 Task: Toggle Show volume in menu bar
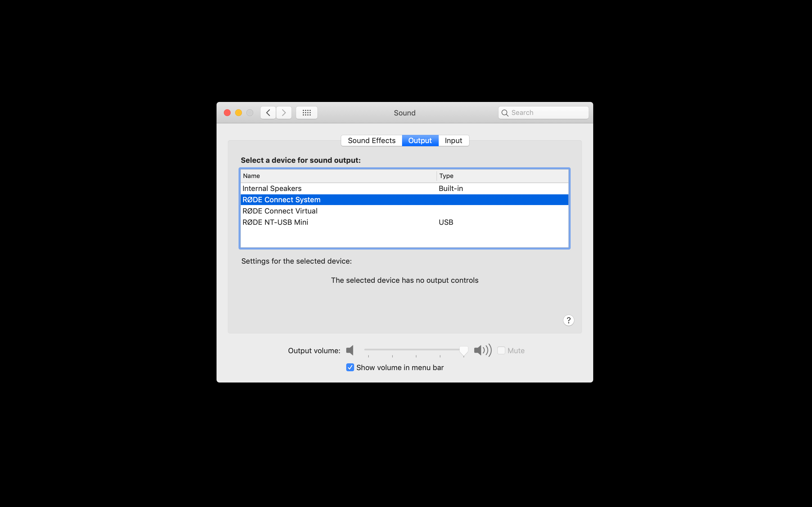pyautogui.click(x=350, y=368)
